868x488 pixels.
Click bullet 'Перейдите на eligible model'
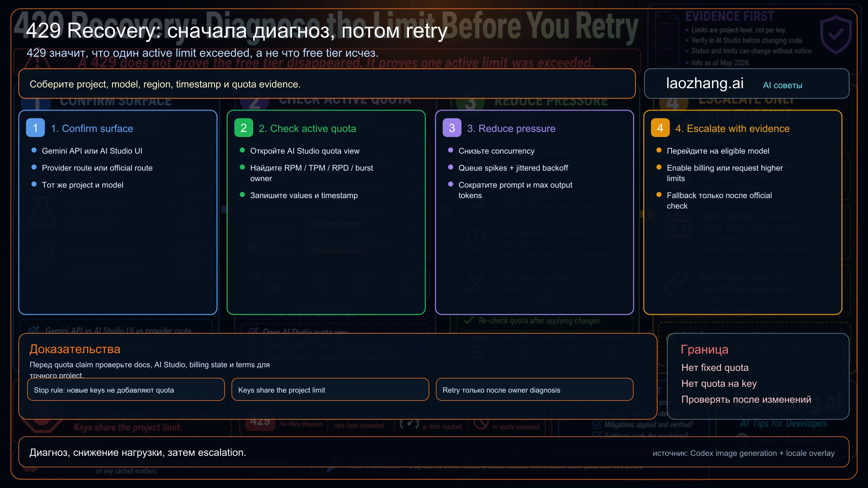718,151
